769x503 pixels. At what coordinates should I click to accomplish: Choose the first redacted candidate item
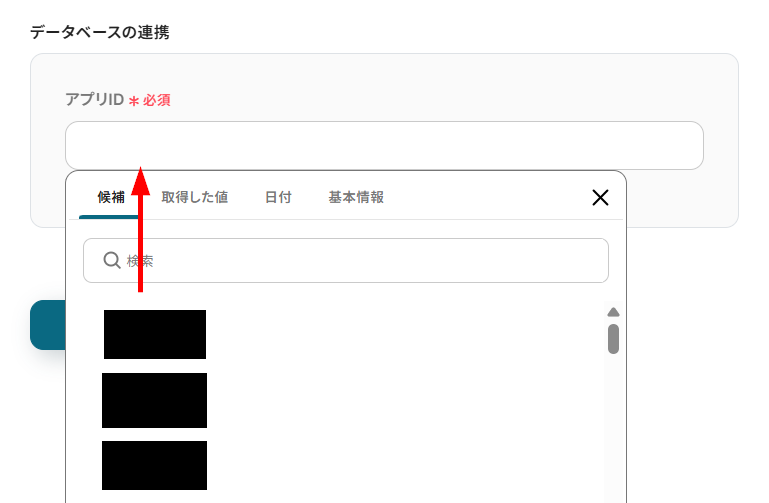pos(155,334)
